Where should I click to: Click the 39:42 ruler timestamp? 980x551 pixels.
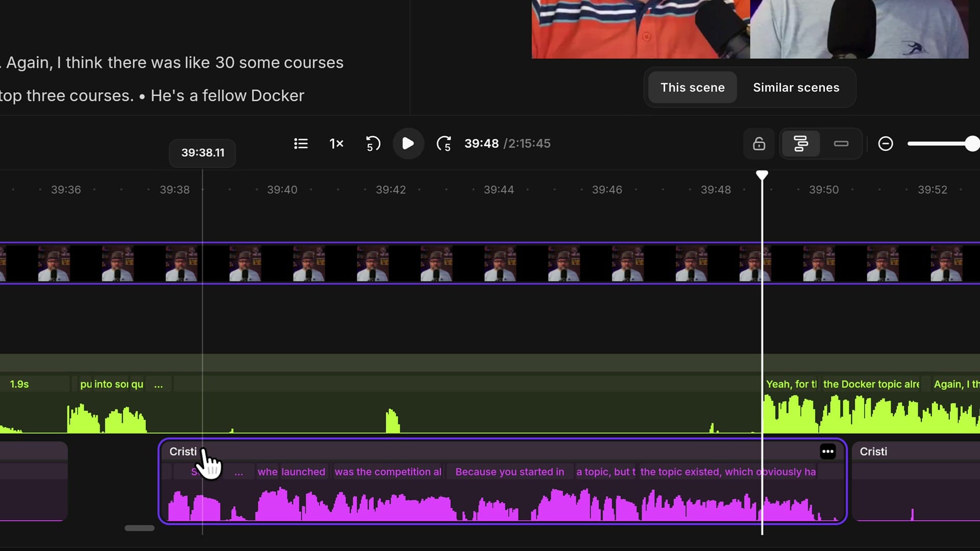coord(390,190)
